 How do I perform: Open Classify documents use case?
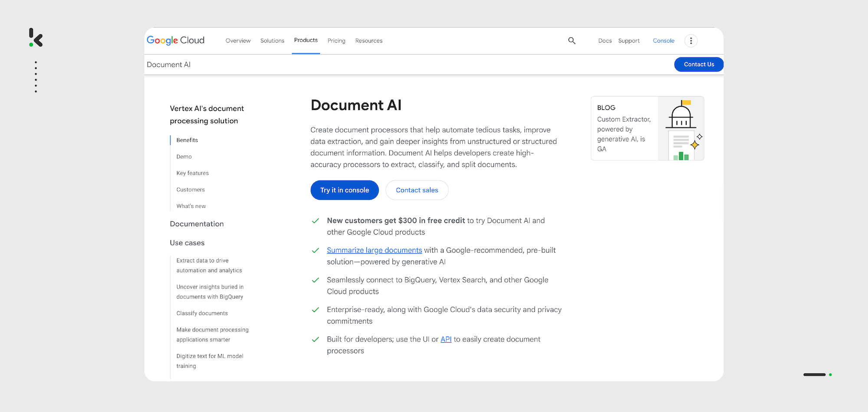coord(202,313)
